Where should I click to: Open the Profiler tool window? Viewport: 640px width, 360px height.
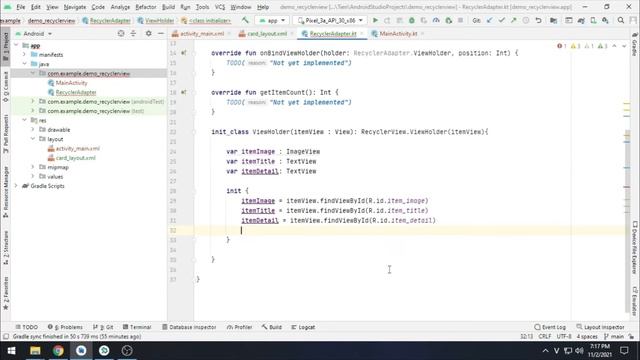(x=239, y=327)
